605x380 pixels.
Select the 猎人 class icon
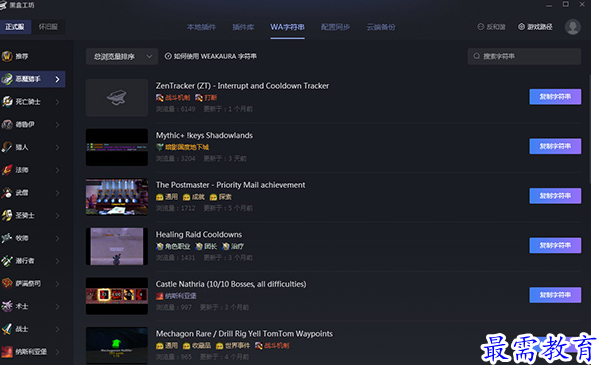click(7, 147)
